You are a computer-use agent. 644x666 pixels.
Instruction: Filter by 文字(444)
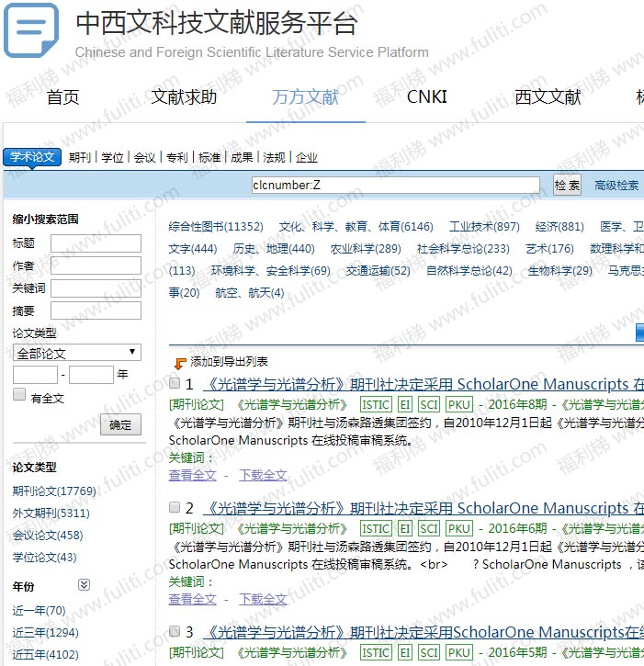coord(192,249)
